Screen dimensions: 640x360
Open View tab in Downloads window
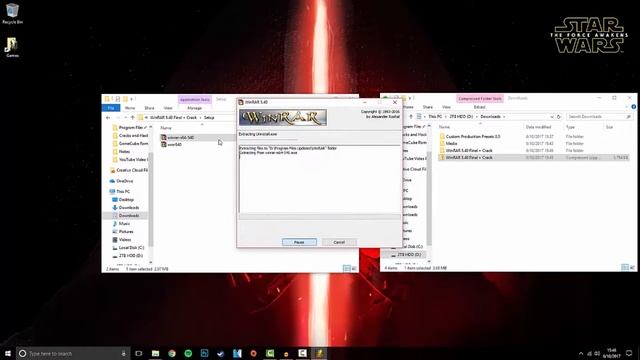pos(446,107)
